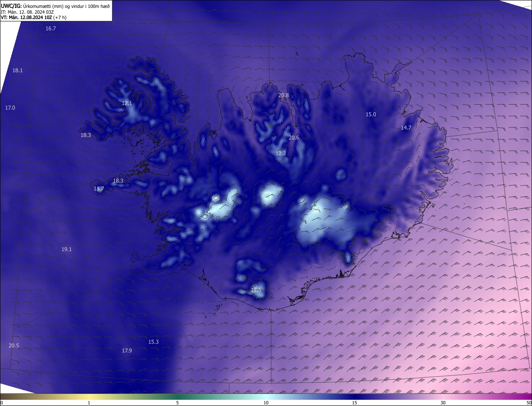This screenshot has width=532, height=406.
Task: Click the colour scale tick label 30
Action: coord(443,403)
